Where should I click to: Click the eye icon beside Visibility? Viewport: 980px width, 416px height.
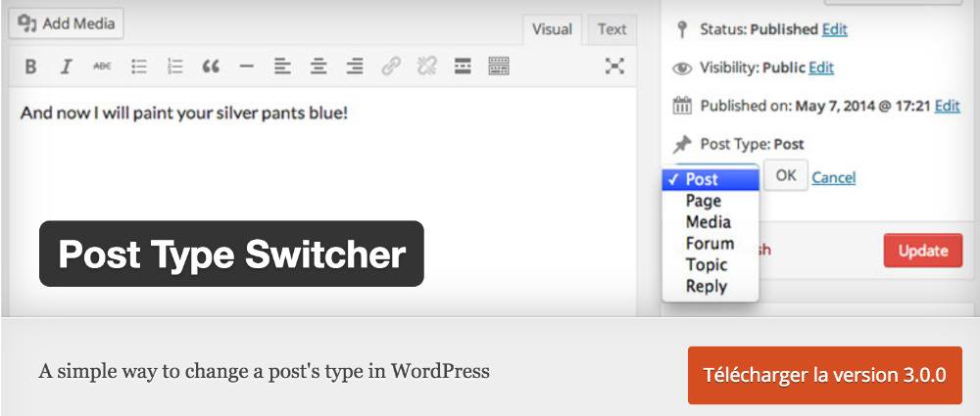point(682,69)
